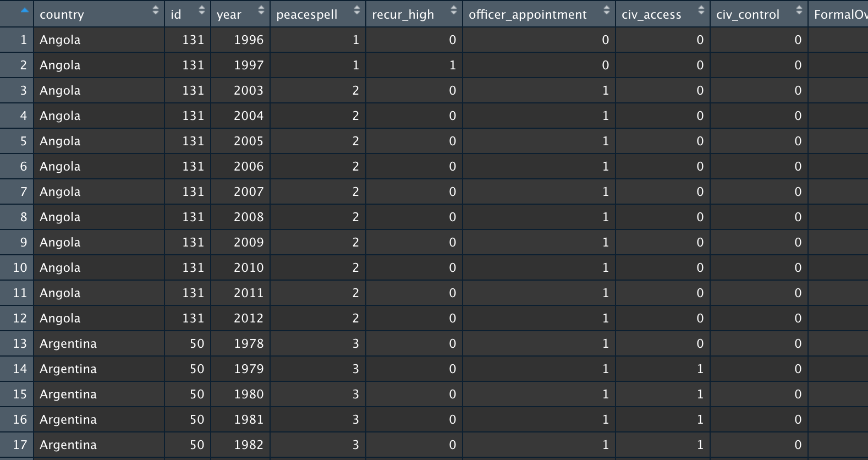Click officer_appointment value in 1996 row

pyautogui.click(x=606, y=40)
